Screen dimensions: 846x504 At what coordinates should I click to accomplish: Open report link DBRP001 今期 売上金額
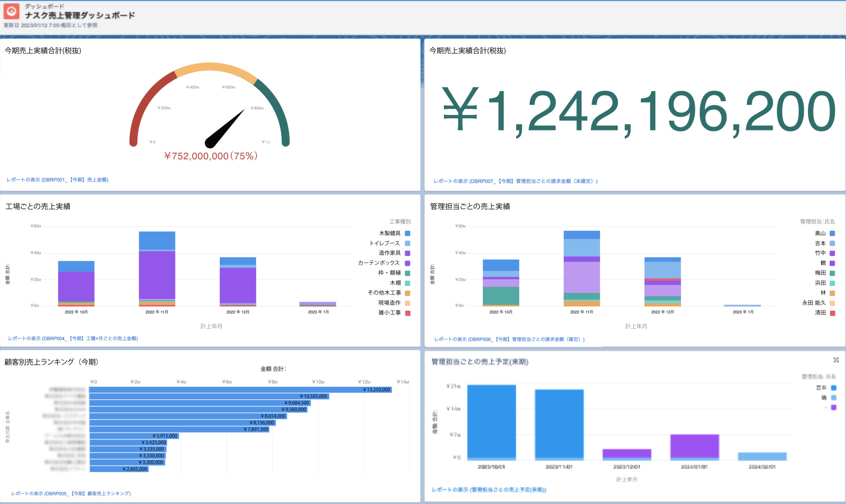(x=57, y=179)
